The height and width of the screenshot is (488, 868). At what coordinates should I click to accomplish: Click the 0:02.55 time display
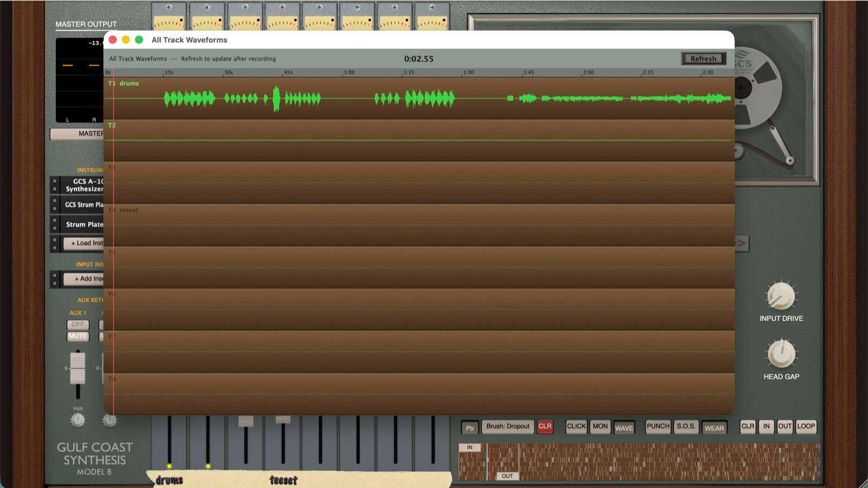tap(419, 59)
